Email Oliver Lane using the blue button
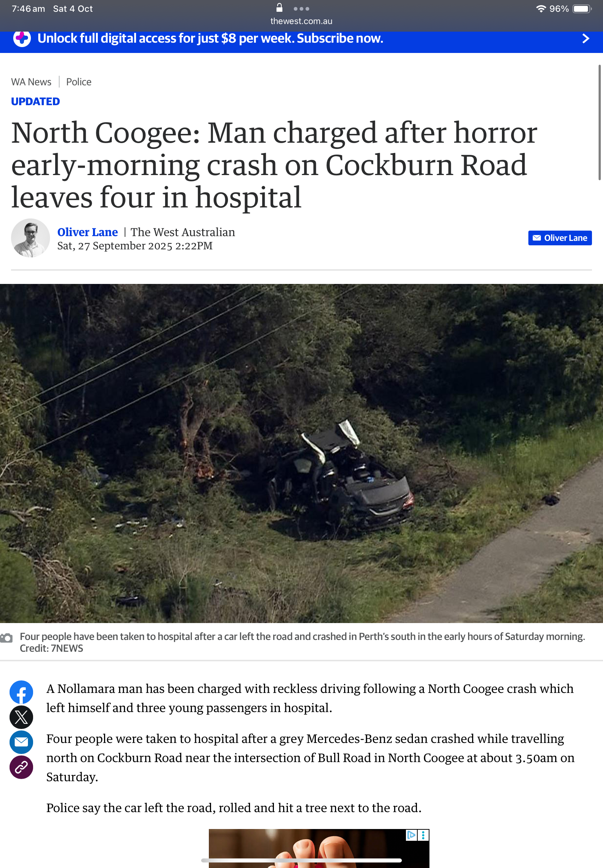Image resolution: width=603 pixels, height=868 pixels. [560, 238]
